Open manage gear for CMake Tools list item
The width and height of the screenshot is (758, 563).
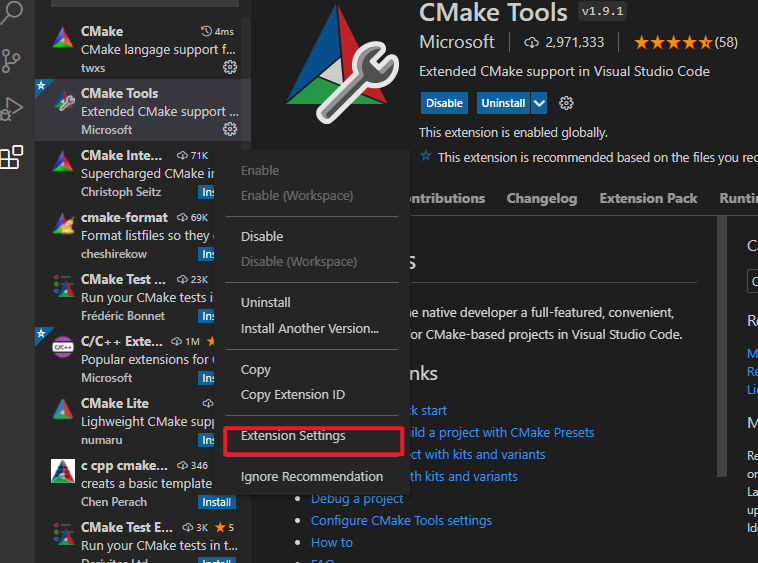pyautogui.click(x=230, y=129)
